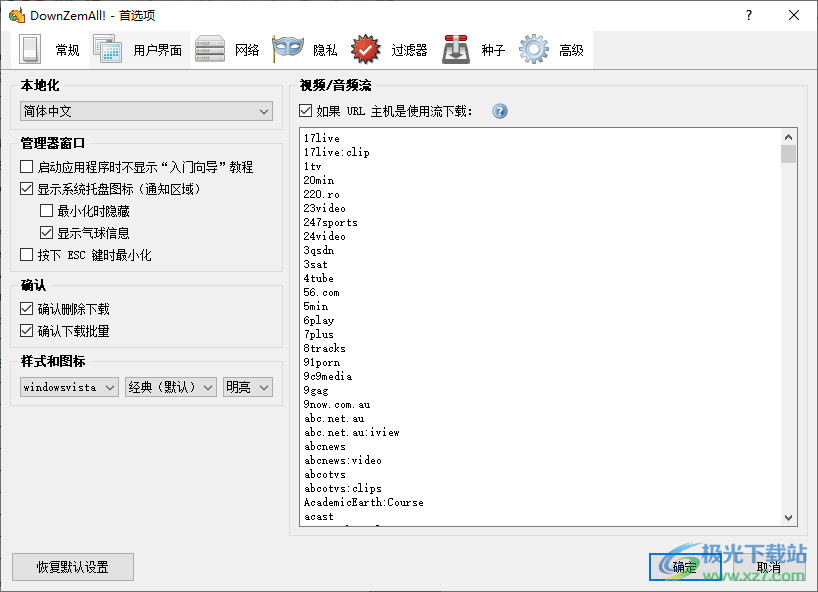This screenshot has height=592, width=818.
Task: Enable minimize on ESC key press
Action: 25,254
